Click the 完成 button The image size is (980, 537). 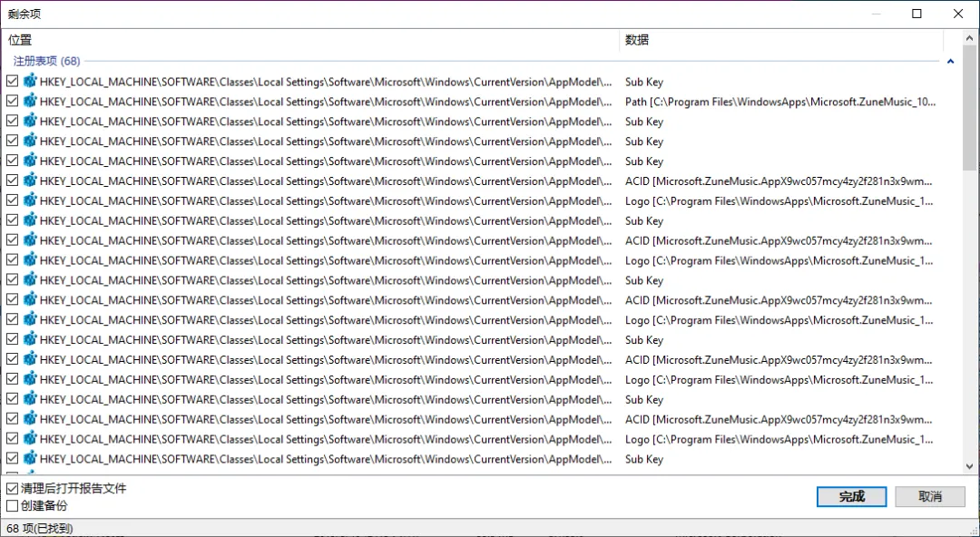tap(851, 496)
